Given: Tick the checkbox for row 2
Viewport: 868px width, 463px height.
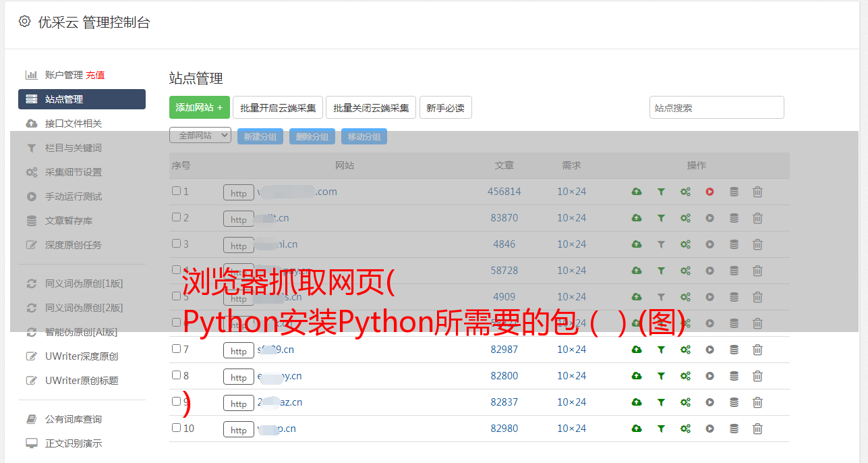Looking at the screenshot, I should (x=176, y=217).
